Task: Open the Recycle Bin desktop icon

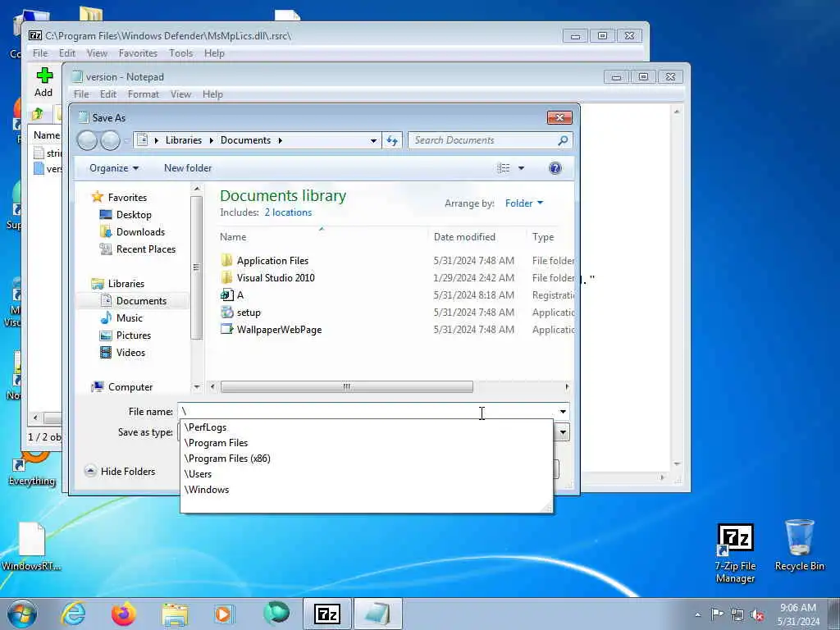Action: [x=799, y=546]
